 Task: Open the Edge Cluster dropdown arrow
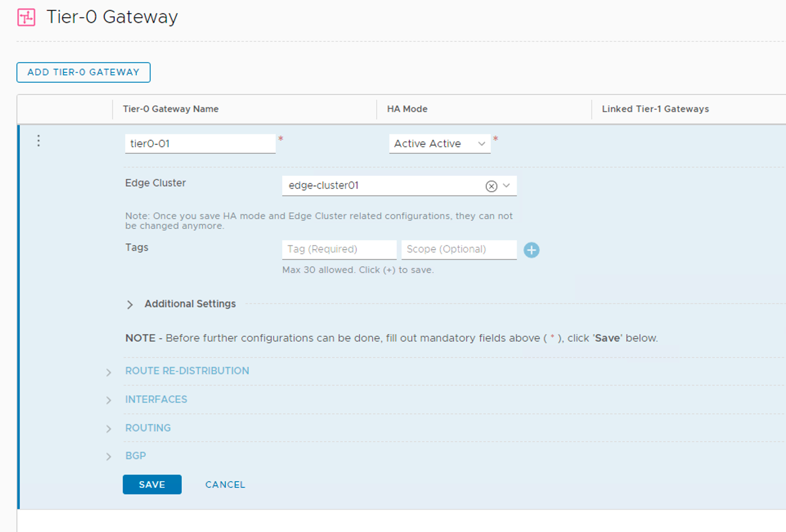tap(506, 186)
